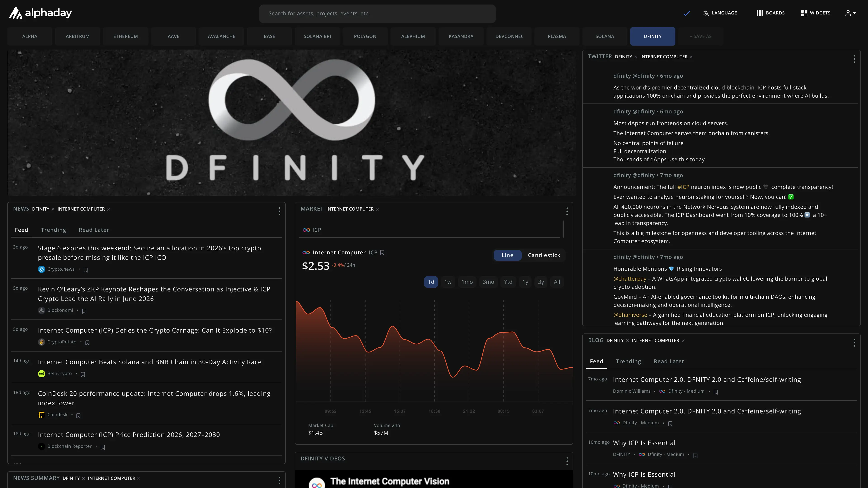Open the user account dropdown
The height and width of the screenshot is (488, 868).
(x=850, y=13)
